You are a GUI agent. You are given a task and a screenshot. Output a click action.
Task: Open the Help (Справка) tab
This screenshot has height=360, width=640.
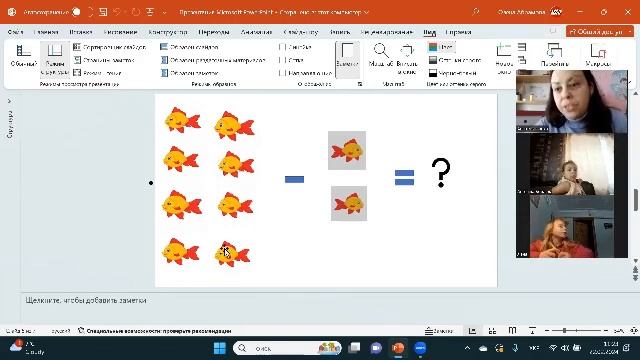pyautogui.click(x=458, y=32)
